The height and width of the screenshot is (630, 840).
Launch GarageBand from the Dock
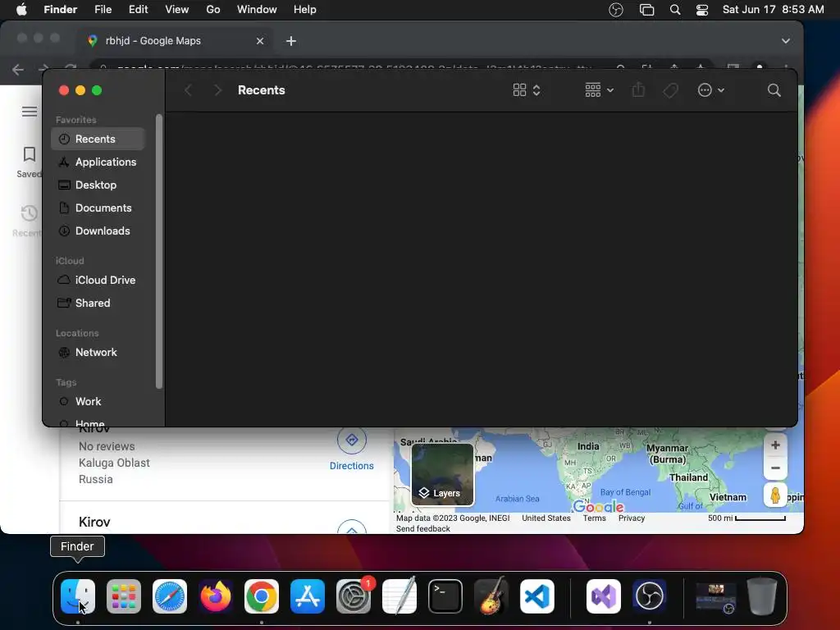[x=491, y=596]
